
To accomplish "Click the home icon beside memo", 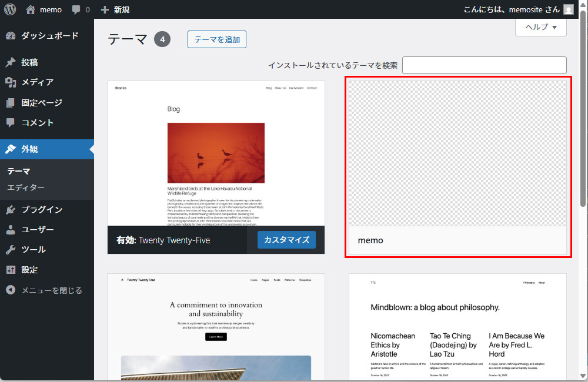I will tap(31, 9).
